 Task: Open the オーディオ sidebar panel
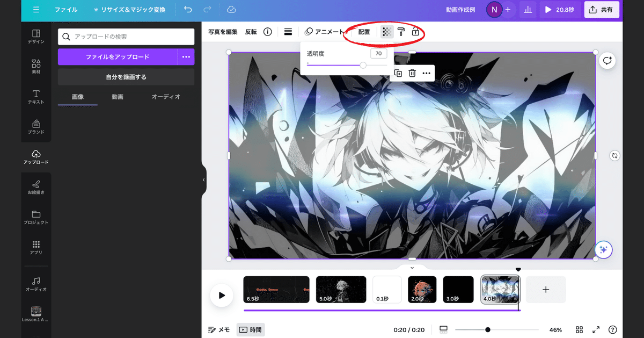pos(36,284)
